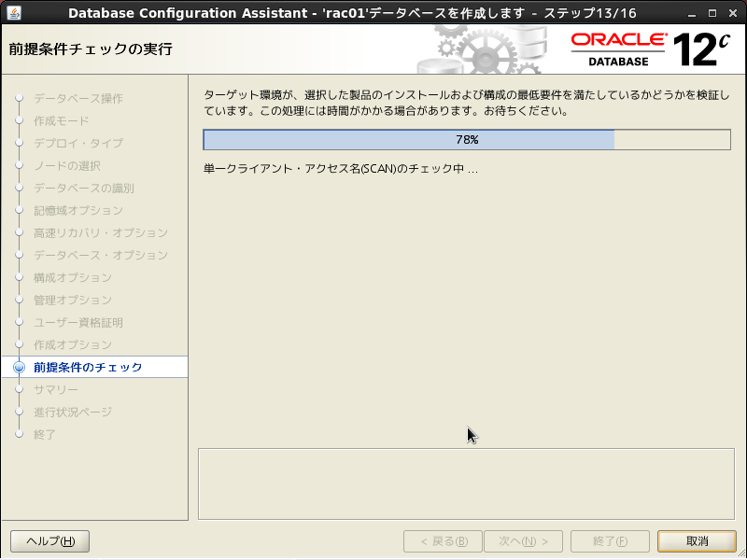Click the Java icon in the title bar
Viewport: 747px width, 560px height.
(14, 12)
